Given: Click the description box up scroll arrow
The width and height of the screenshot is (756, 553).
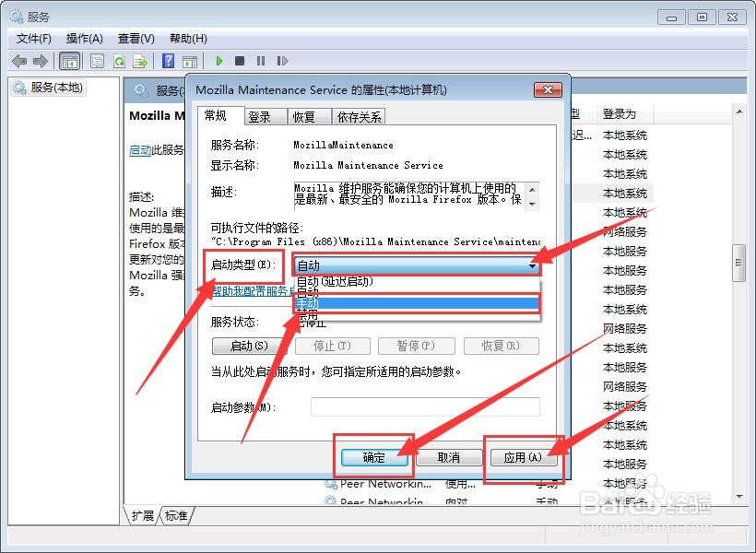Looking at the screenshot, I should (x=532, y=189).
